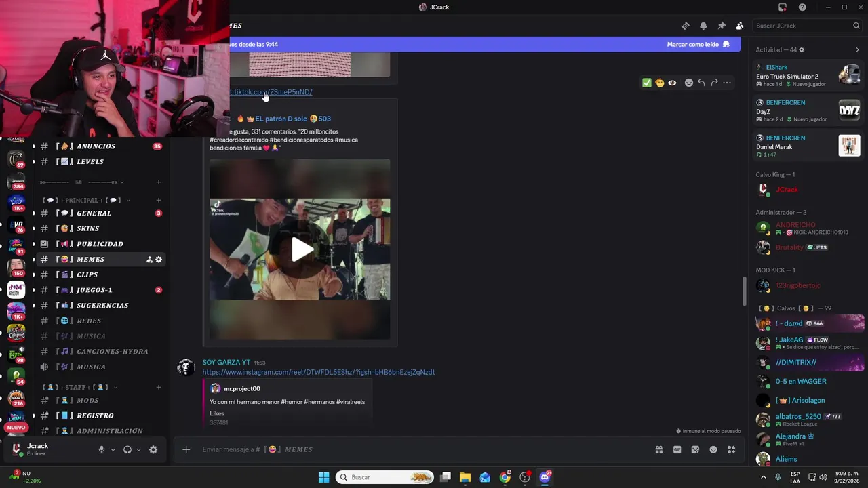
Task: Open ElShark Euro Truck Simulator 2 activity
Action: tap(808, 75)
